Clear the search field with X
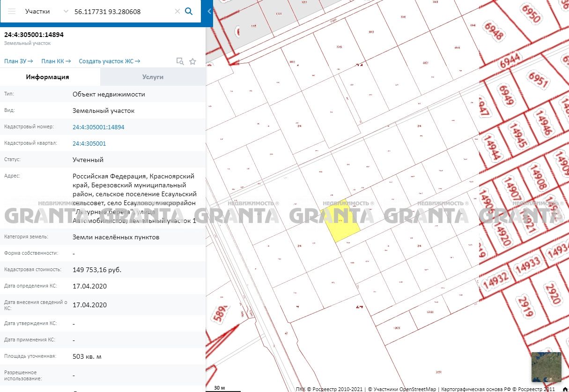569x392 pixels. 177,11
